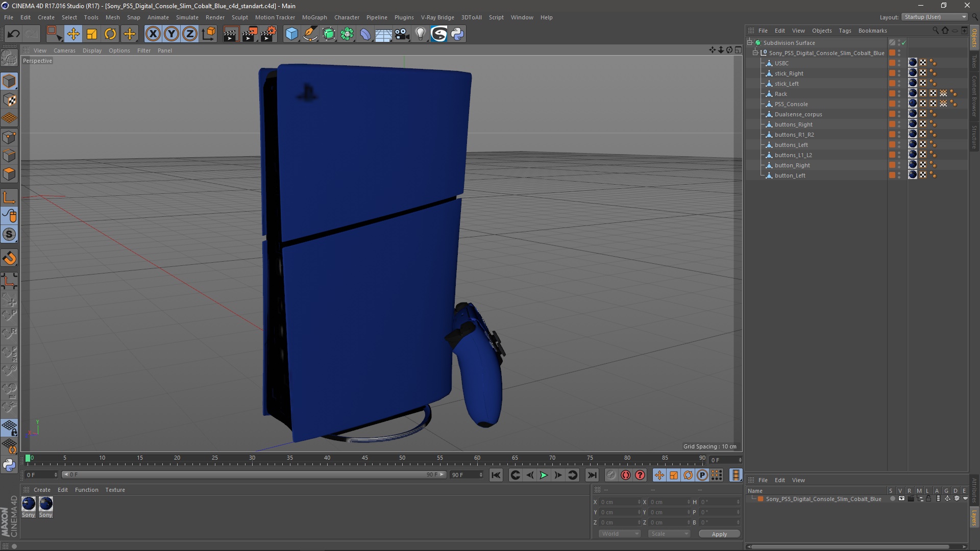The width and height of the screenshot is (980, 551).
Task: Click the end frame 90 F stepper
Action: pos(481,475)
